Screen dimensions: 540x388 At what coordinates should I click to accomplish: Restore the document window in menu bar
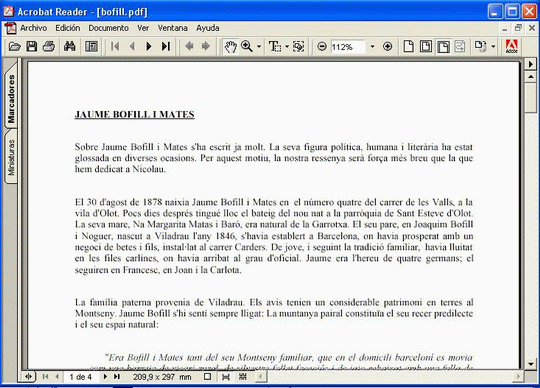coord(518,28)
